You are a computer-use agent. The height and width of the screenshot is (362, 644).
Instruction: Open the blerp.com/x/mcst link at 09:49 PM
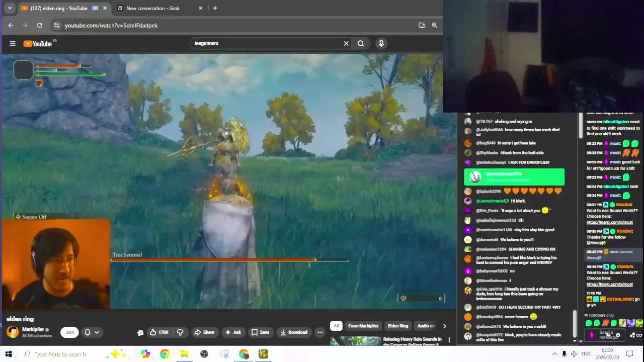(609, 284)
